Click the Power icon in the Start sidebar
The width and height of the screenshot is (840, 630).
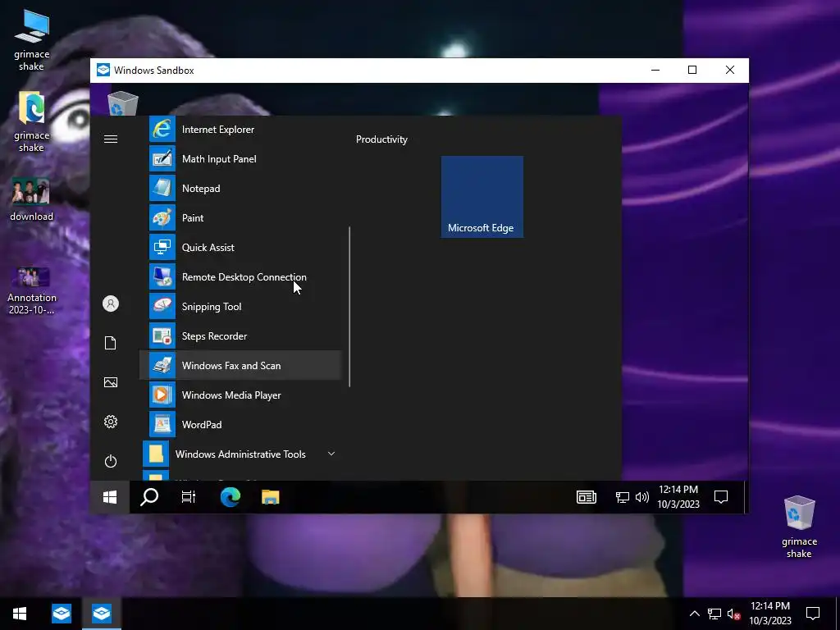point(111,461)
